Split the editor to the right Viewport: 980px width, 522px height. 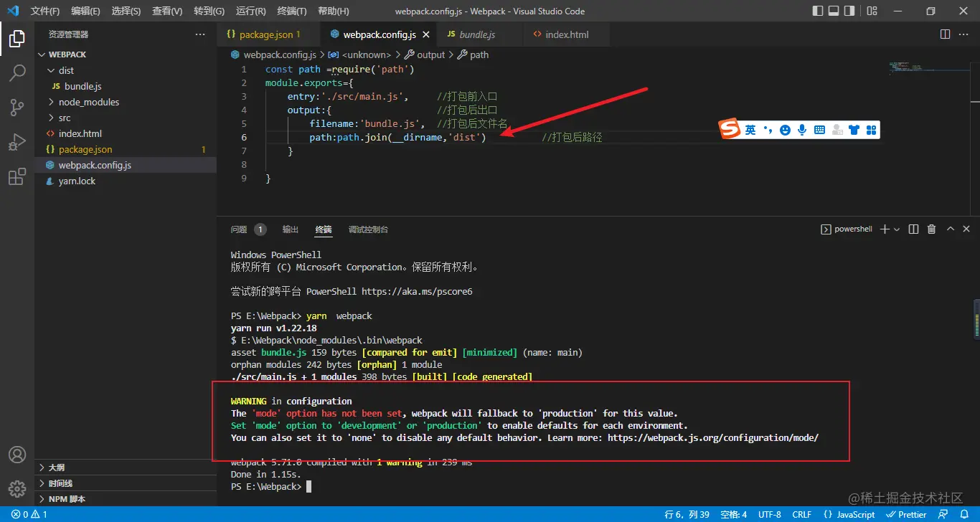[945, 34]
